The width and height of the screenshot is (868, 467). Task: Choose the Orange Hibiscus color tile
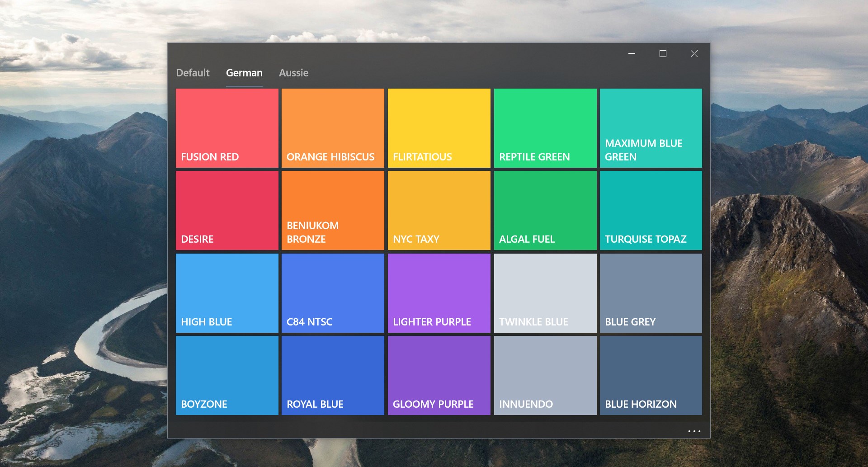333,128
